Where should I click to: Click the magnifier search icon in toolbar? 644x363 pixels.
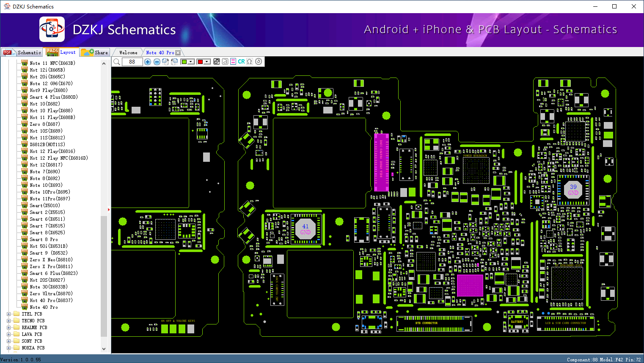pyautogui.click(x=117, y=62)
